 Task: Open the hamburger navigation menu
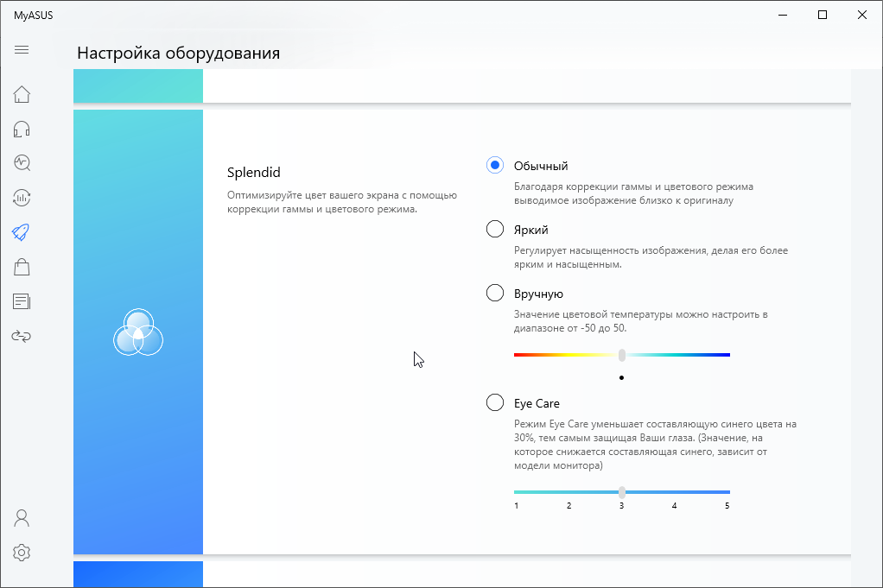22,49
